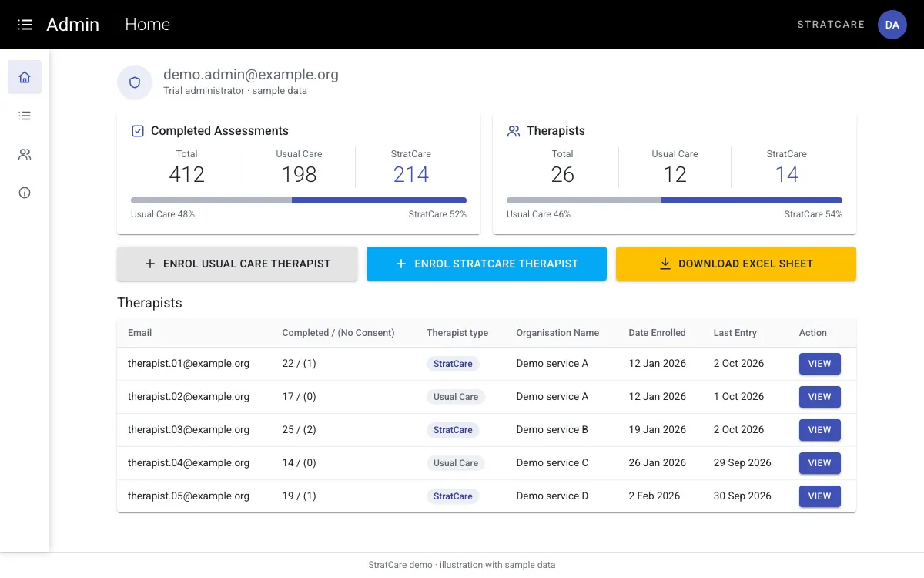Click StratCare chip for therapist.03
Screen dimensions: 924x578
(453, 430)
